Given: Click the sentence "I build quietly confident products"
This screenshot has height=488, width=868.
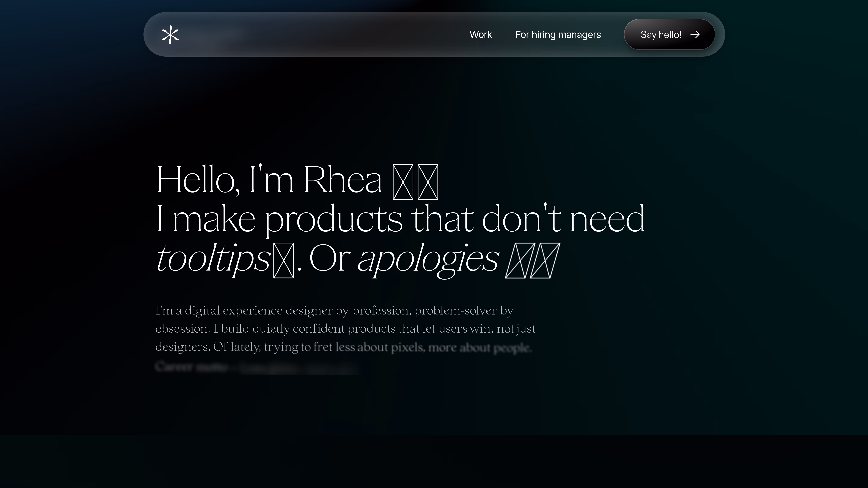Looking at the screenshot, I should tap(304, 329).
